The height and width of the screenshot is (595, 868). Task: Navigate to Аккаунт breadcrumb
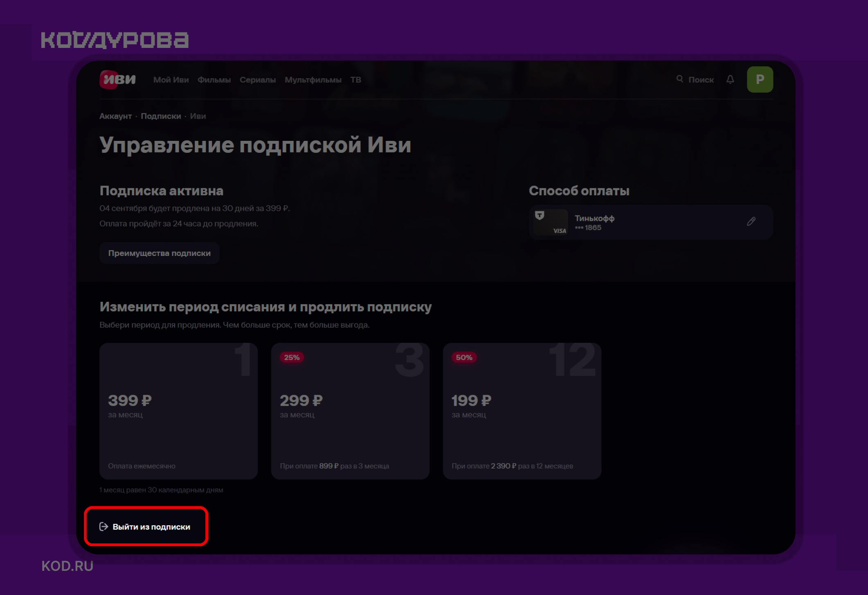[115, 116]
